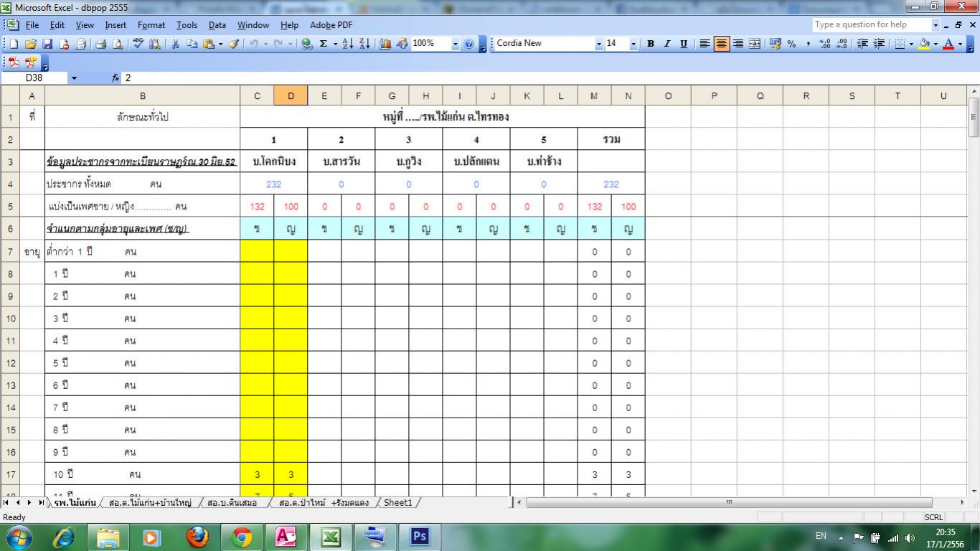Screen dimensions: 980x551
Task: Open Print Preview icon
Action: (118, 44)
